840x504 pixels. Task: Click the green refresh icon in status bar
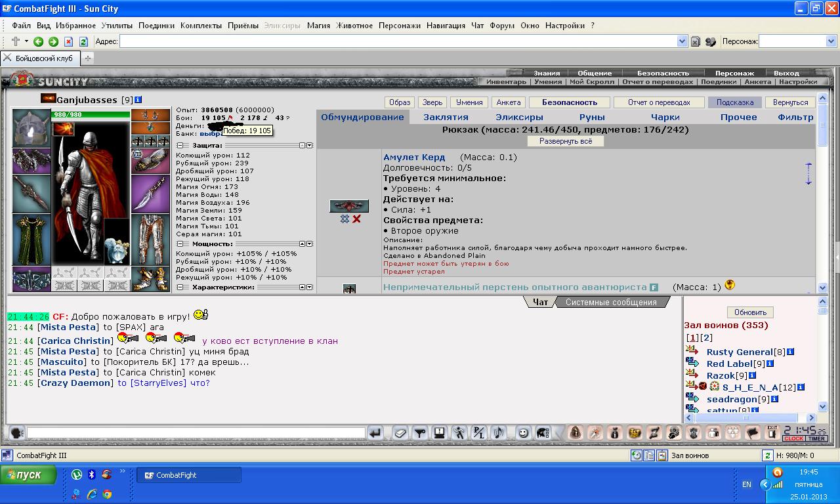767,455
